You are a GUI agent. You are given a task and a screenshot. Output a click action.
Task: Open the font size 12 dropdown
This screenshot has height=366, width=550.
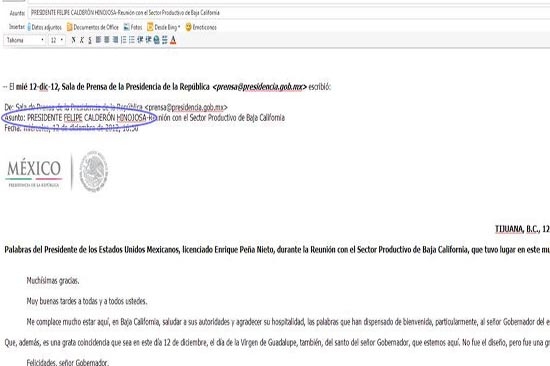[57, 40]
